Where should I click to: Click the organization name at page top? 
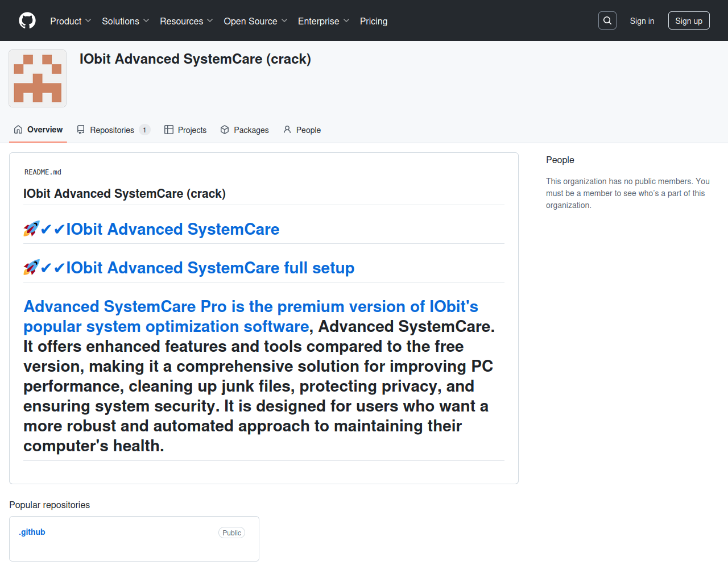[x=195, y=59]
